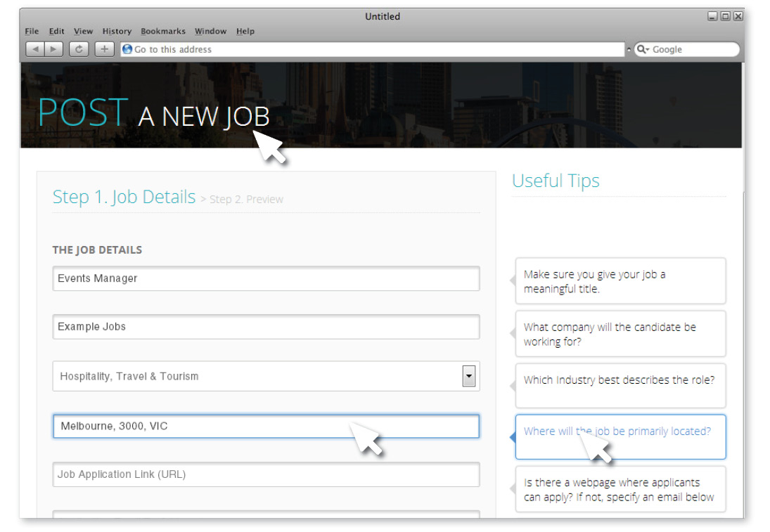770x532 pixels.
Task: Click the Events Manager job title field
Action: click(266, 278)
